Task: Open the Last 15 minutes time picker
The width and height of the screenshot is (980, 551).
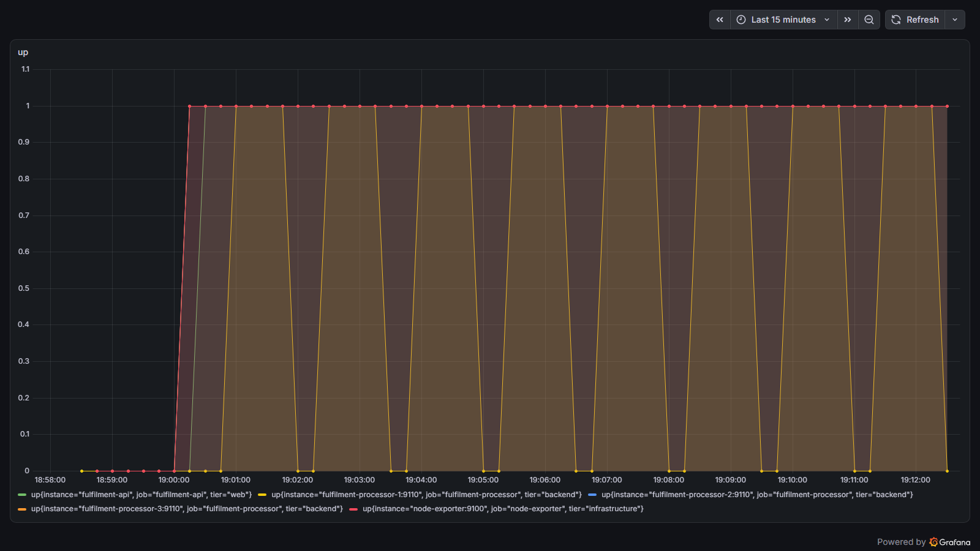Action: [x=783, y=20]
